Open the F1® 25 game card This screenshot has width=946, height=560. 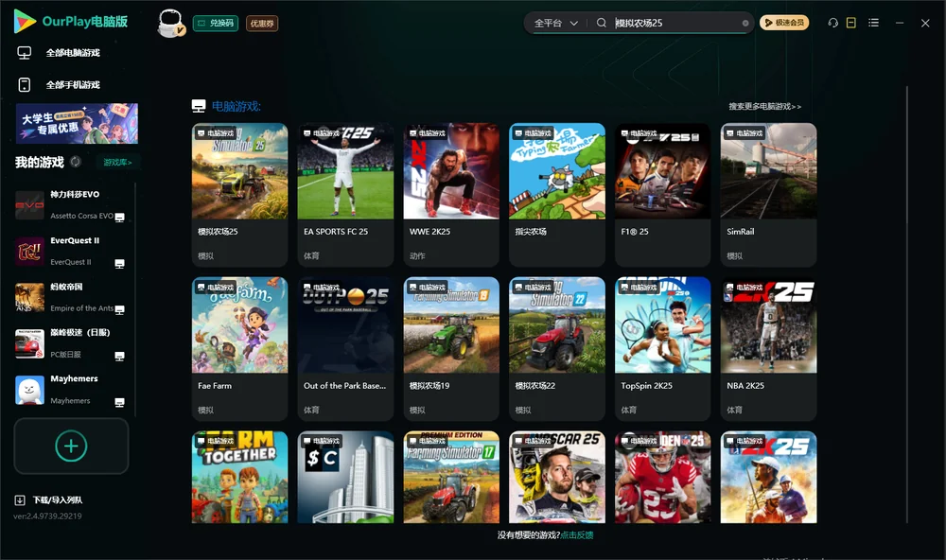coord(663,194)
